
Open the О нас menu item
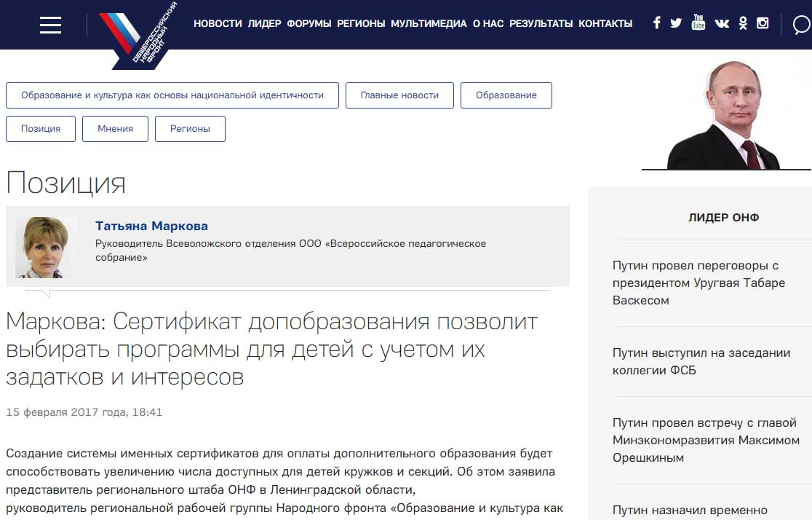(x=487, y=24)
